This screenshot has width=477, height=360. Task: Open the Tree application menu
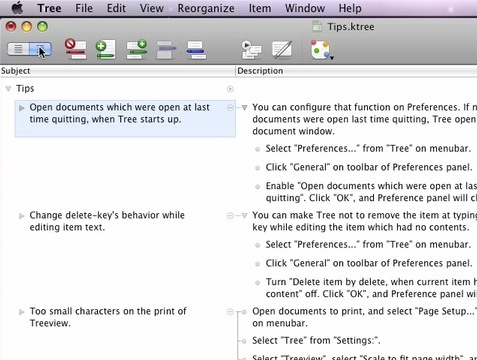[49, 8]
